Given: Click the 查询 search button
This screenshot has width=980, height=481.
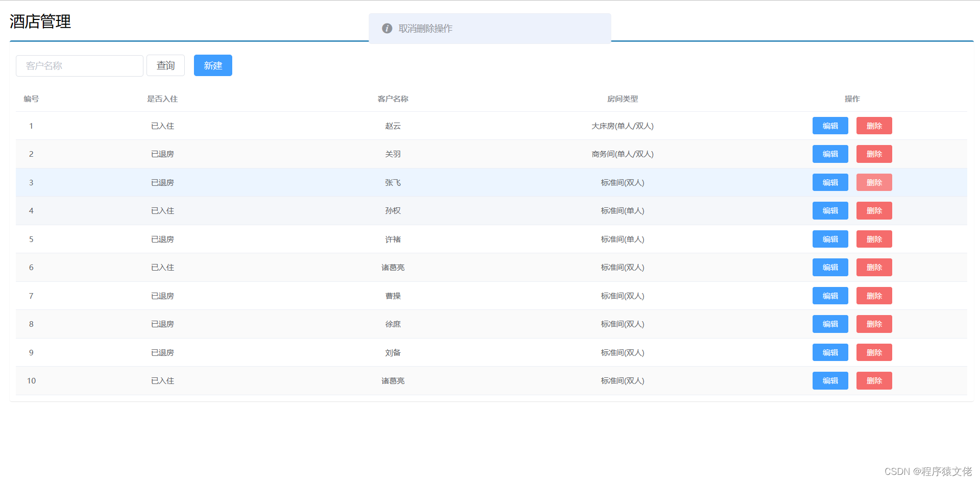Looking at the screenshot, I should pos(165,65).
